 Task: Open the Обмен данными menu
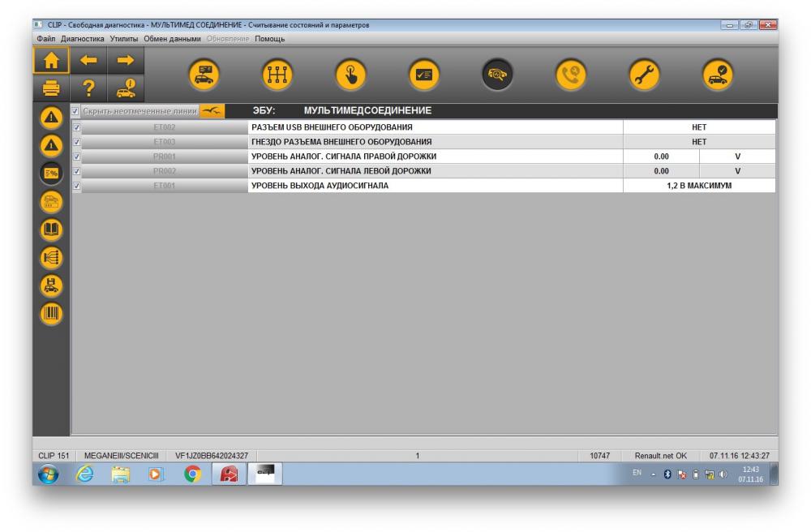172,39
